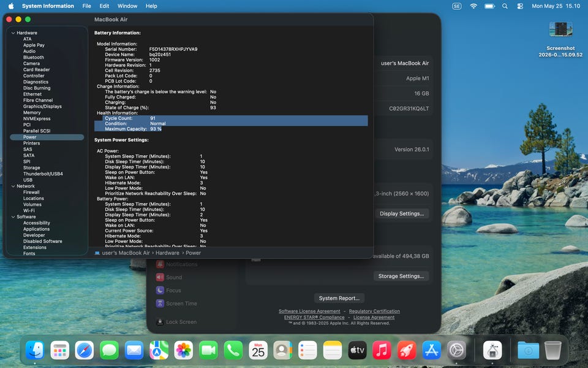Open the Apple menu

[x=11, y=6]
